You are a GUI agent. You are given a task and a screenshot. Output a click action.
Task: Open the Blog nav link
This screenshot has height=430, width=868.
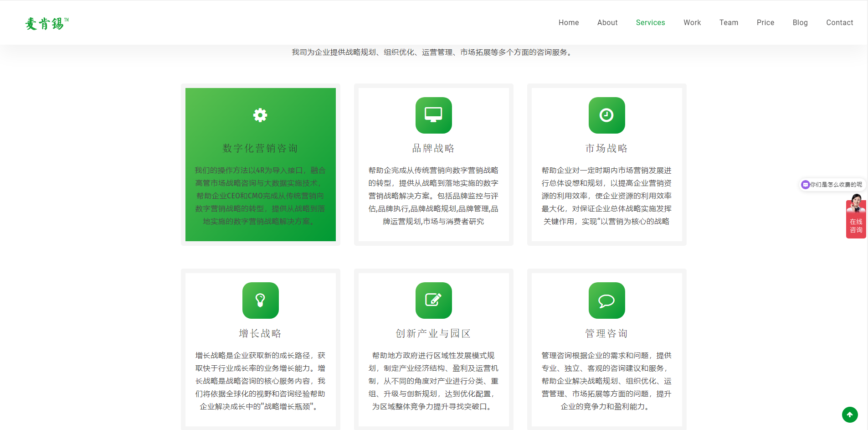coord(800,22)
